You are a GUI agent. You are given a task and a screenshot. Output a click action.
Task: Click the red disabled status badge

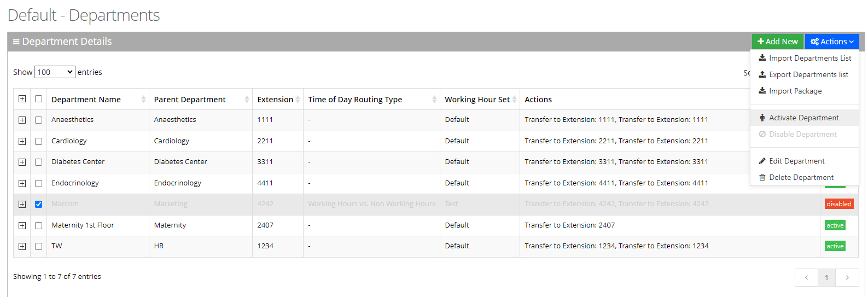(x=838, y=204)
